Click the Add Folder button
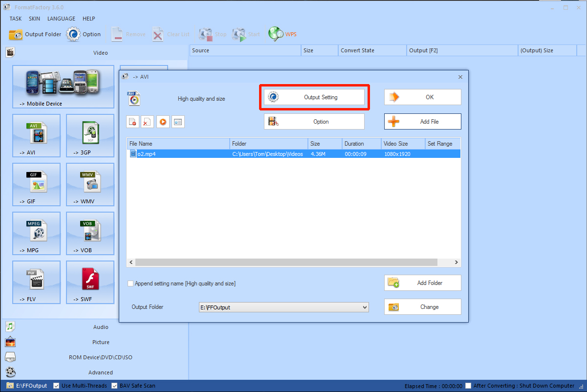Screen dimensions: 587x392 [x=423, y=283]
